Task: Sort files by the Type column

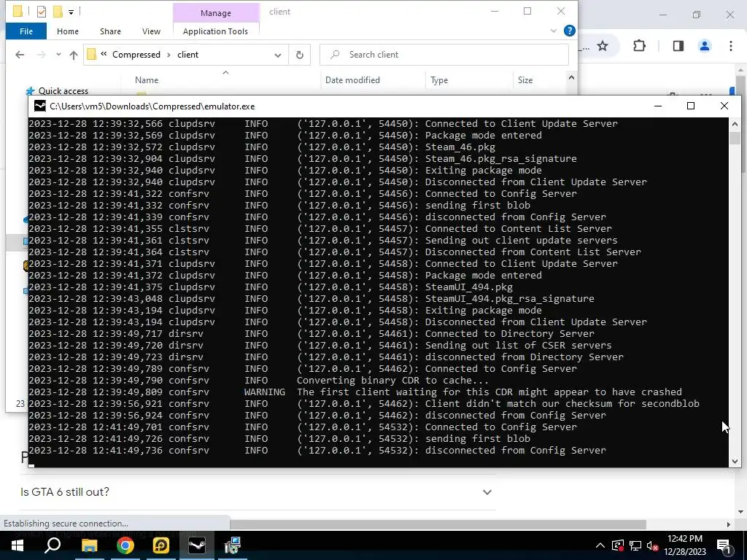Action: pyautogui.click(x=439, y=80)
